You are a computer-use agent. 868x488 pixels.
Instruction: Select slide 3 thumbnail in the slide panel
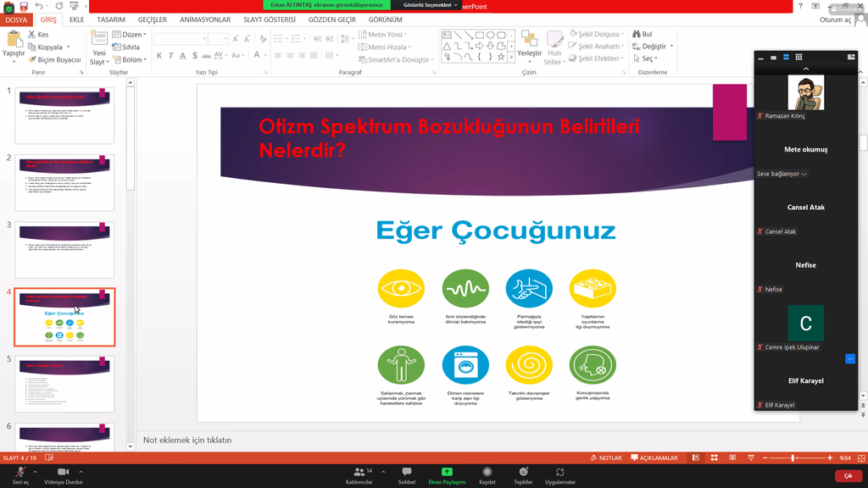(64, 250)
